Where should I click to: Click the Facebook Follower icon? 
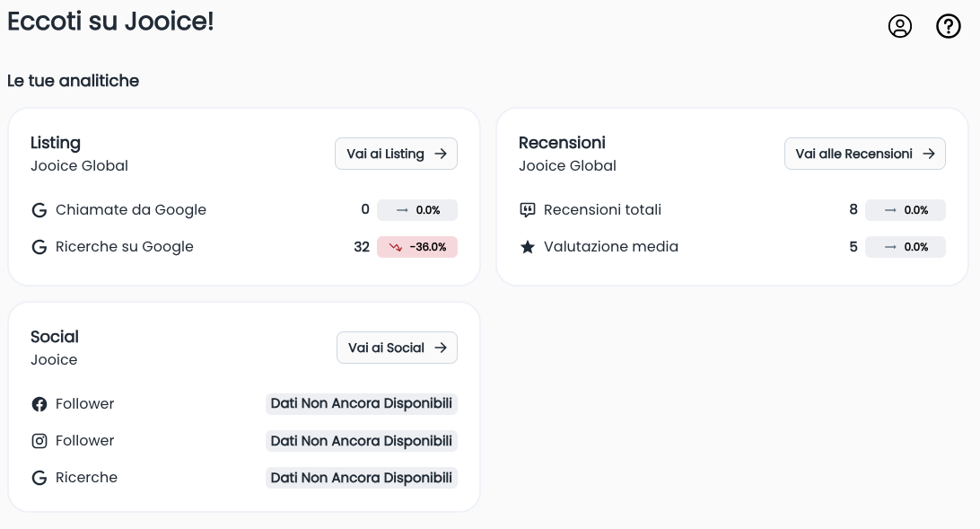(x=39, y=404)
